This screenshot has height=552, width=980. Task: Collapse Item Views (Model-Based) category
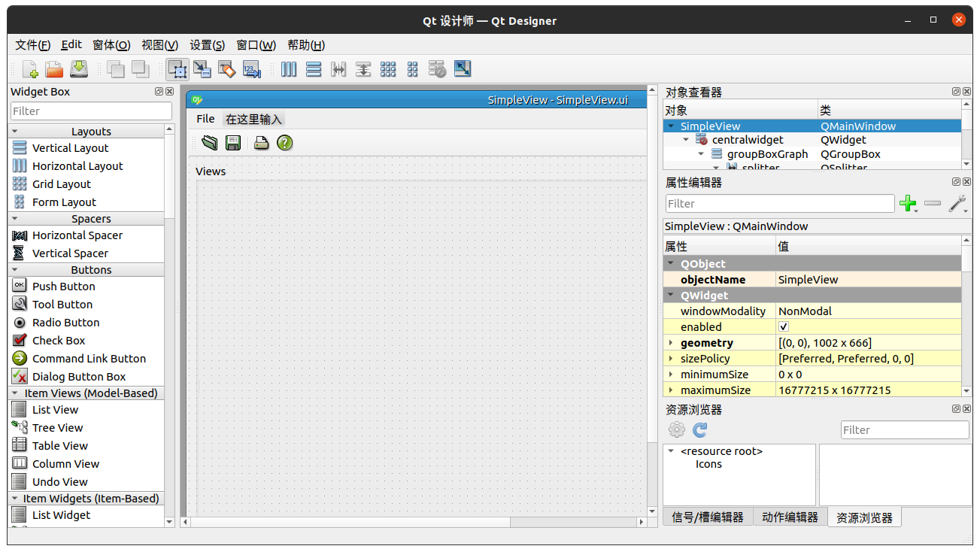(x=15, y=393)
